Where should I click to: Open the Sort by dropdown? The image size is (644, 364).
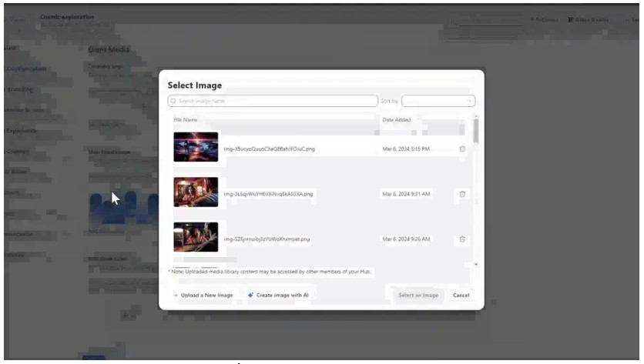[438, 101]
